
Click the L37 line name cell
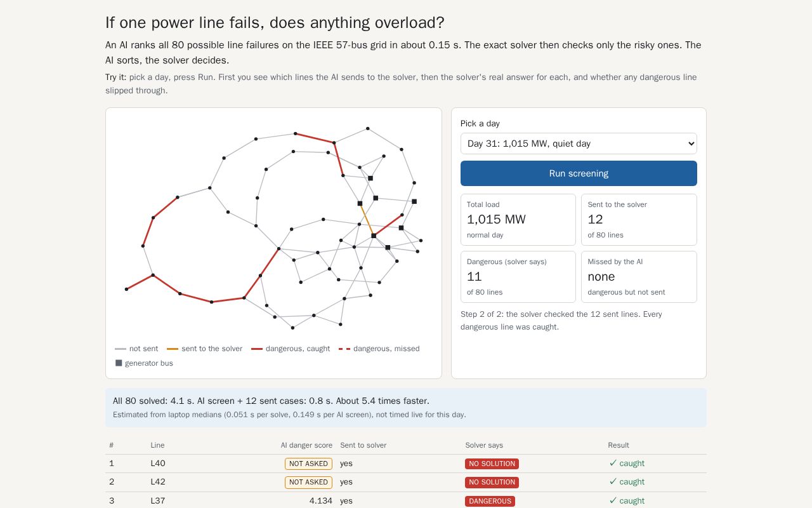(158, 501)
